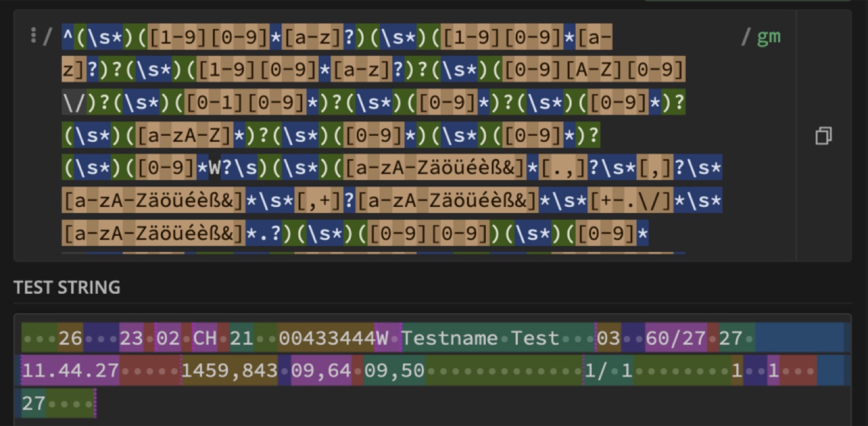Open the regex delimiter options dots icon
The height and width of the screenshot is (426, 868).
(x=33, y=36)
